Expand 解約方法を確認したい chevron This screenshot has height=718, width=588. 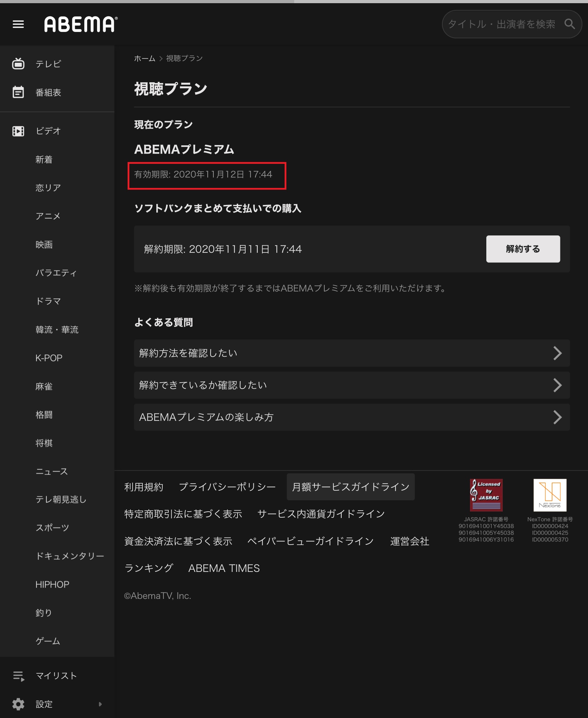558,353
